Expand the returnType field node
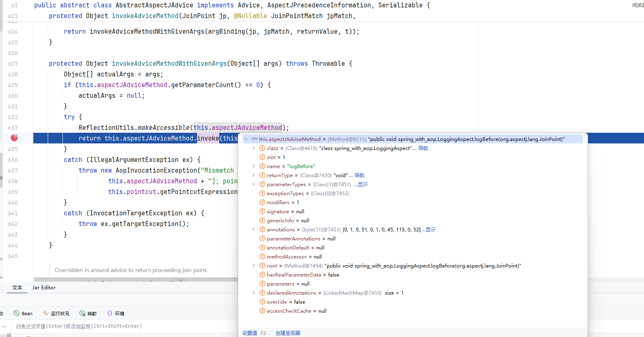644x337 pixels. (253, 175)
